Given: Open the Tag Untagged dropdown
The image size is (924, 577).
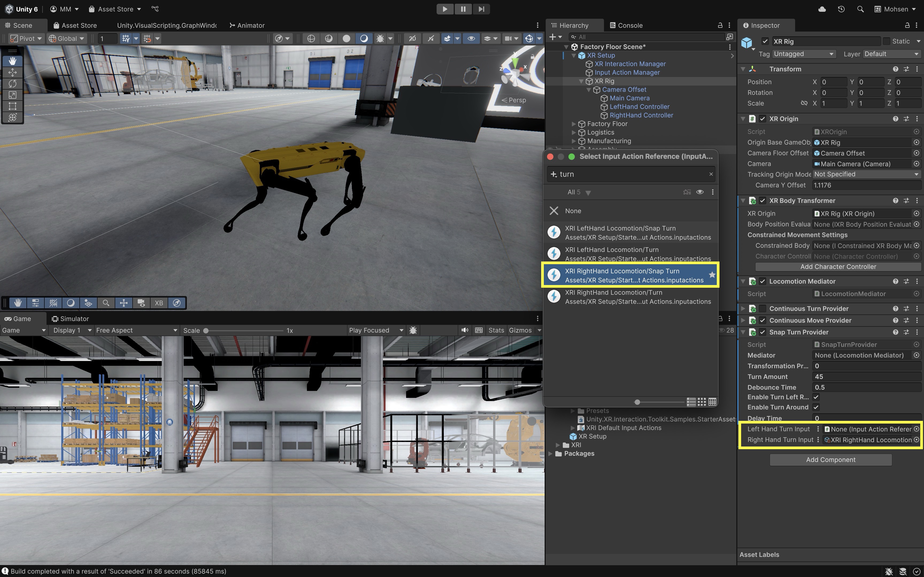Looking at the screenshot, I should [804, 54].
